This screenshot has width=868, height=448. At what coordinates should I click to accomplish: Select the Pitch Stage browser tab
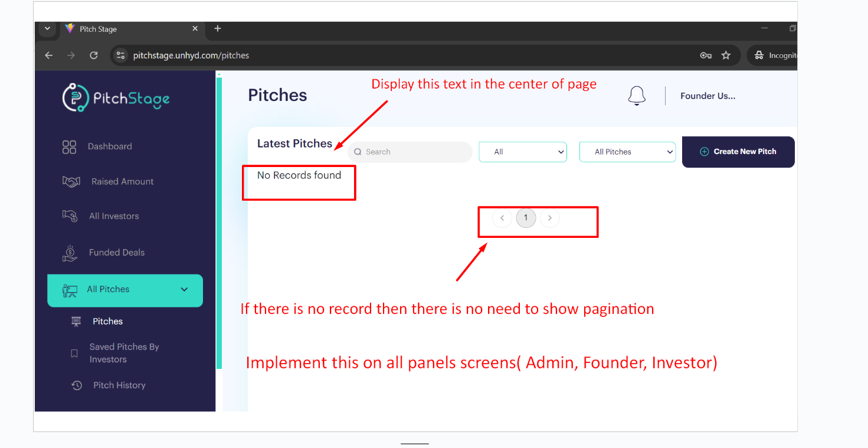pyautogui.click(x=132, y=29)
